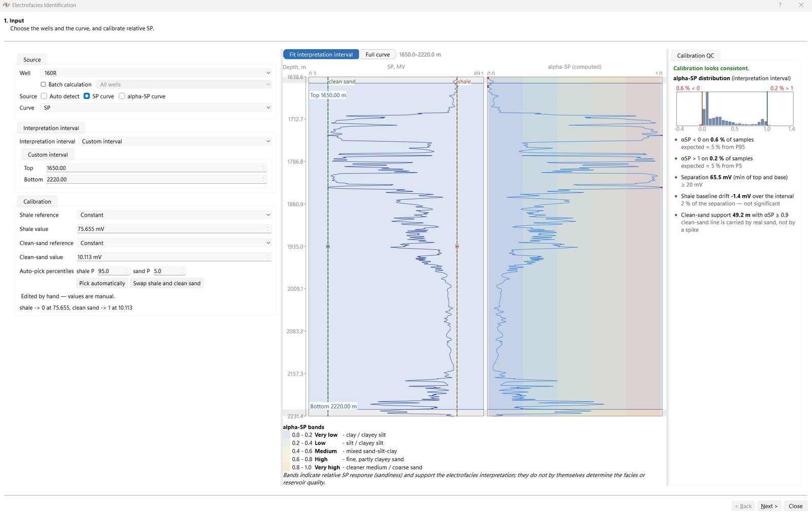Viewport: 812px width, 514px height.
Task: Click the Source group tab header
Action: 32,60
